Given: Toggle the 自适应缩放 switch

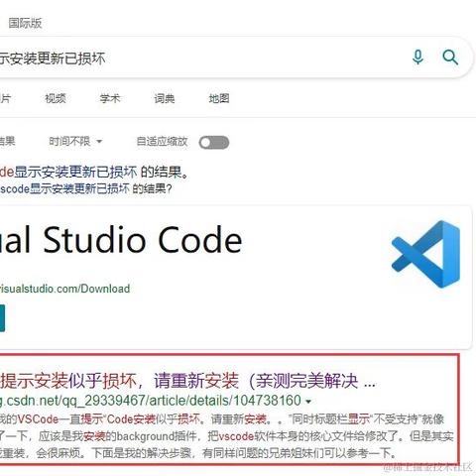Looking at the screenshot, I should pyautogui.click(x=214, y=143).
